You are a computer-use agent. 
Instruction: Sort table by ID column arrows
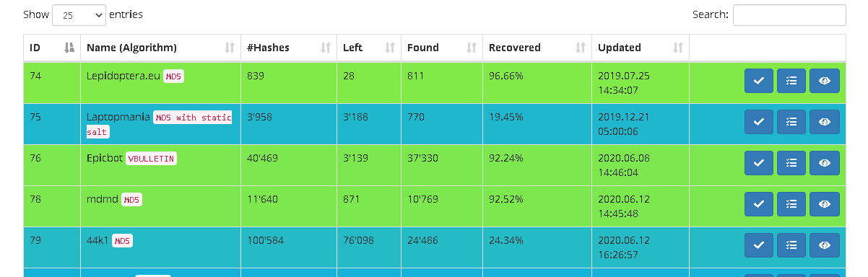[69, 48]
